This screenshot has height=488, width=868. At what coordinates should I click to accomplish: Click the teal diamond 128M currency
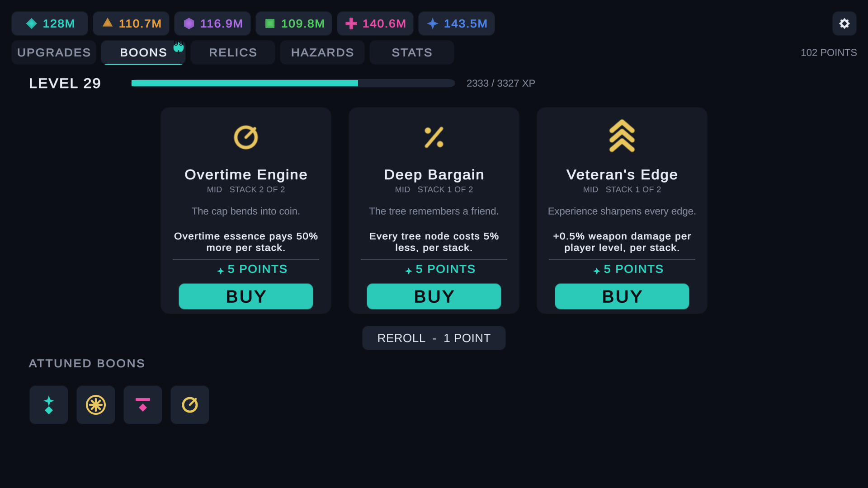point(50,23)
